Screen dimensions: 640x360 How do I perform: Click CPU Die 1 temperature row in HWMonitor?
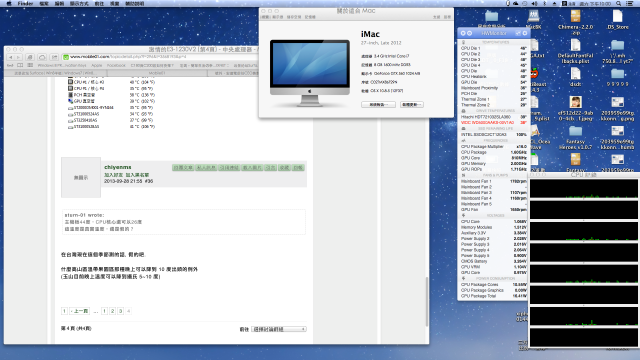(x=493, y=48)
